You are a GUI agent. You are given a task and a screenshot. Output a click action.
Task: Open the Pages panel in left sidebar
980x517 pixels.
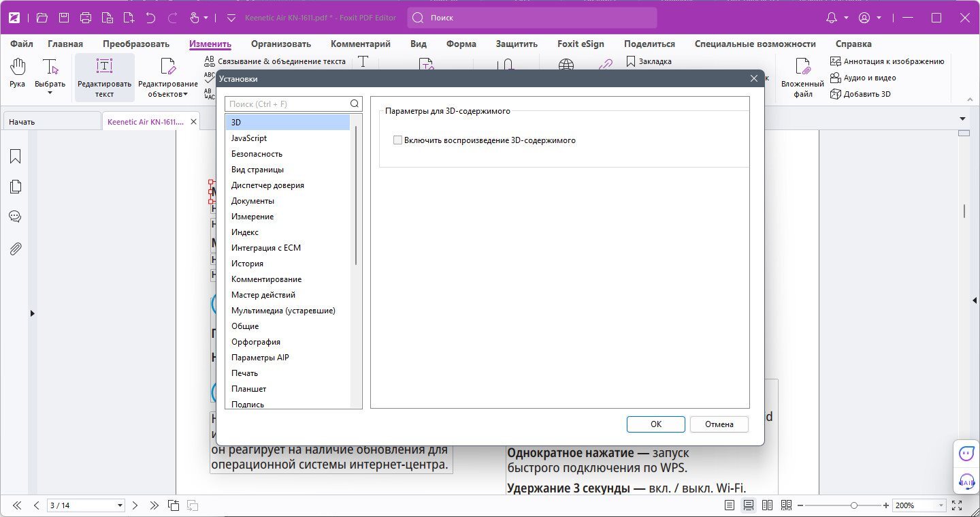15,187
